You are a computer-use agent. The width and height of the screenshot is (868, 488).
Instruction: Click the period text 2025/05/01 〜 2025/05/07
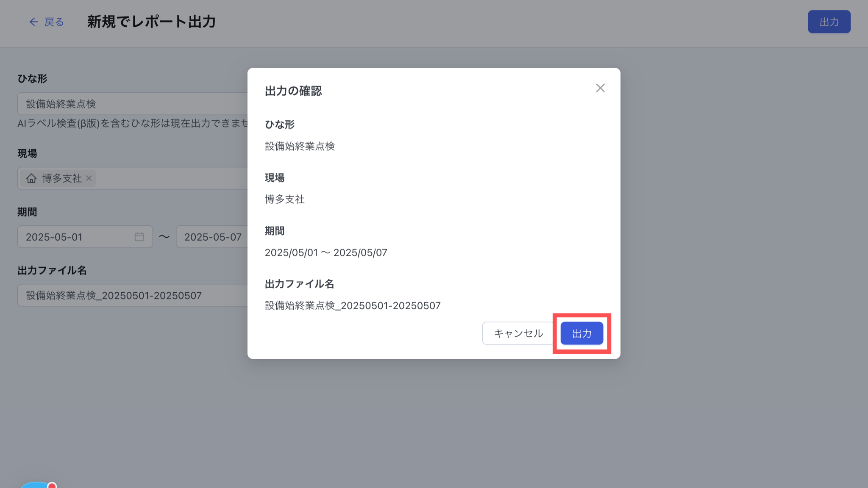click(326, 253)
